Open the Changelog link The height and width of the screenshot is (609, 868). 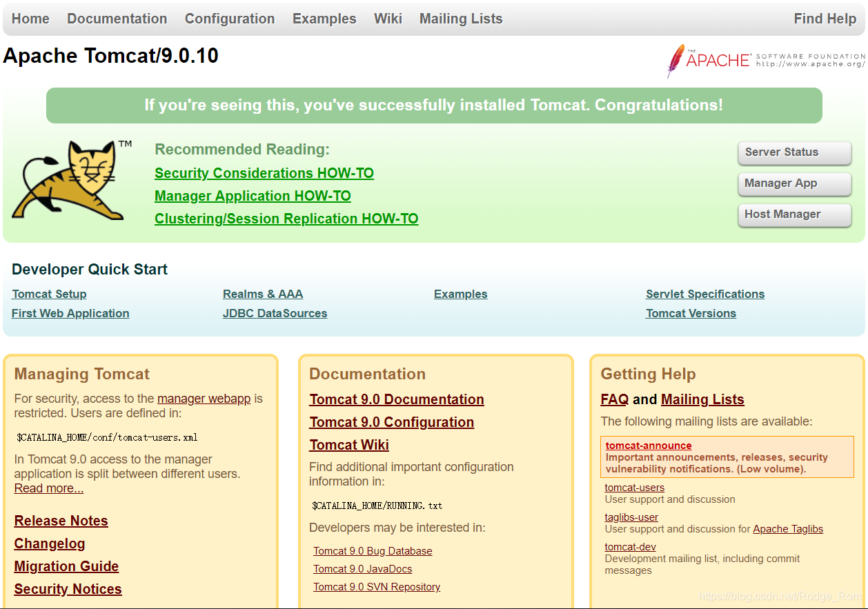(x=50, y=543)
